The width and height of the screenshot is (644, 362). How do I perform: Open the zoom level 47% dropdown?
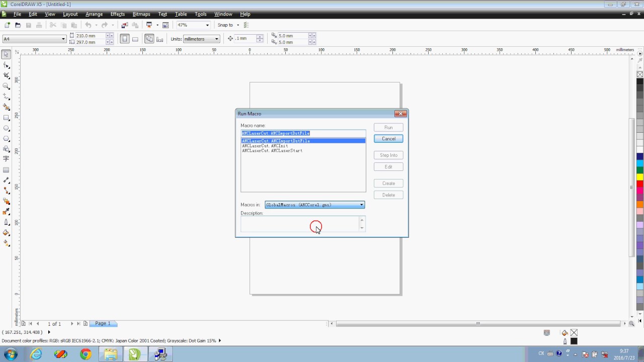point(207,25)
